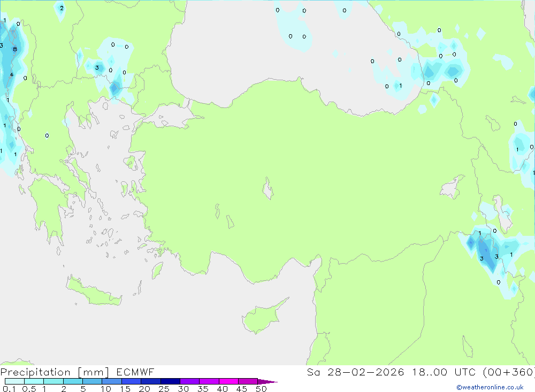Click the 0.1–0.5 mm legend color swatch
The width and height of the screenshot is (535, 392).
pos(14,381)
